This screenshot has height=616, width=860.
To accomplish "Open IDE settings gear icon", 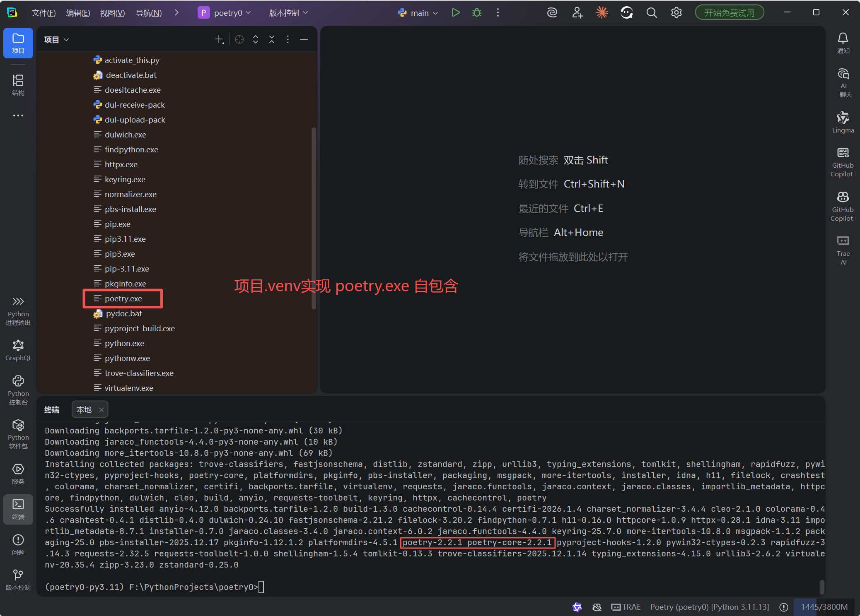I will [x=676, y=13].
